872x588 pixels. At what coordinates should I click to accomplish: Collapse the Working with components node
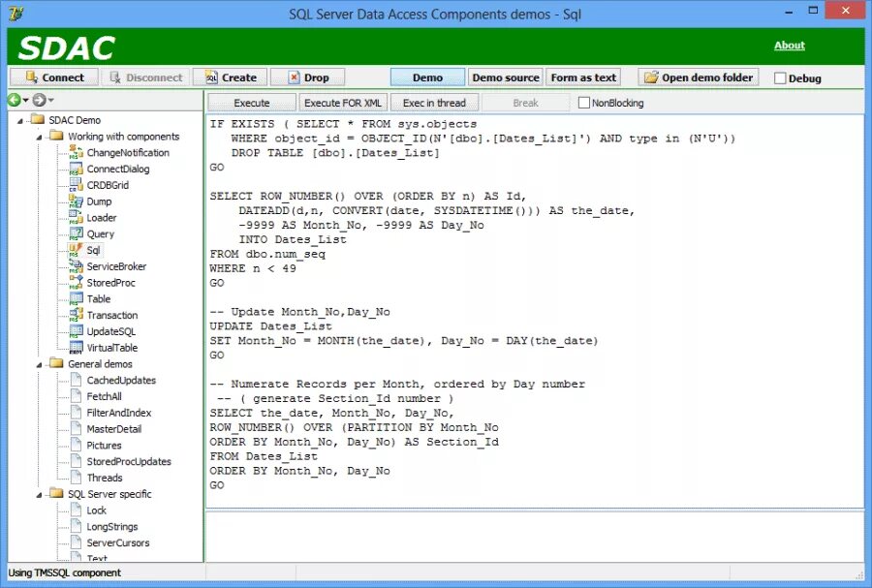[39, 138]
